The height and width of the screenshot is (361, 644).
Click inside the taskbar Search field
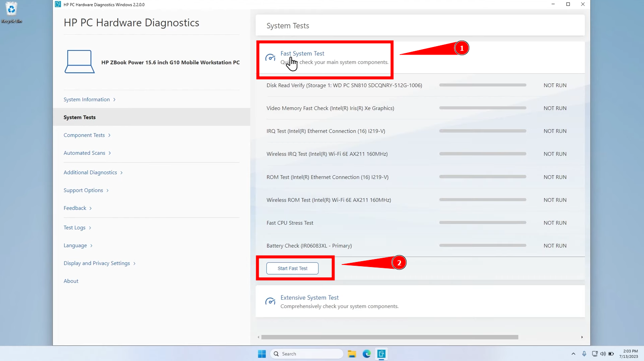(307, 354)
